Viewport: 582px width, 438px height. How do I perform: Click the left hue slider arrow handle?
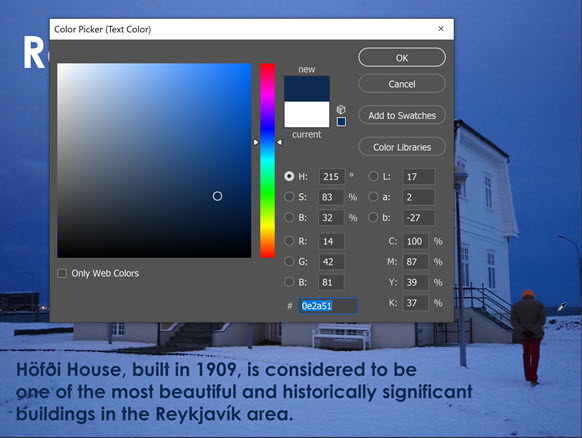256,142
